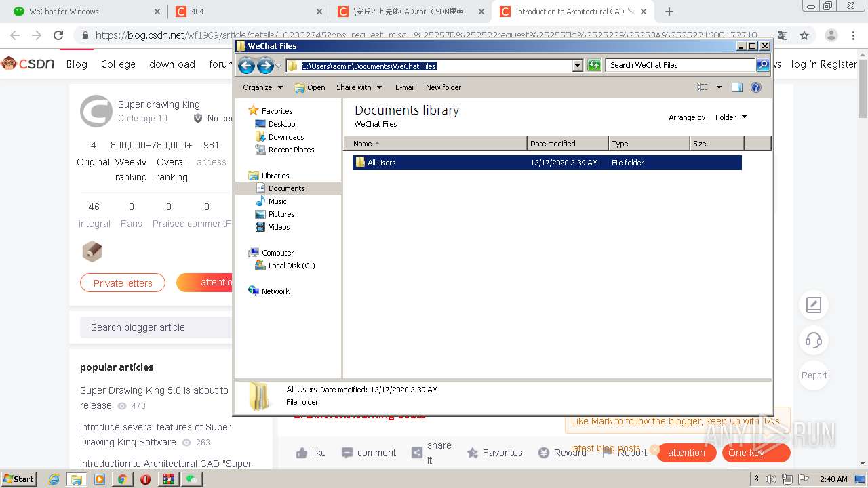
Task: Open the view options dropdown arrow
Action: click(719, 87)
